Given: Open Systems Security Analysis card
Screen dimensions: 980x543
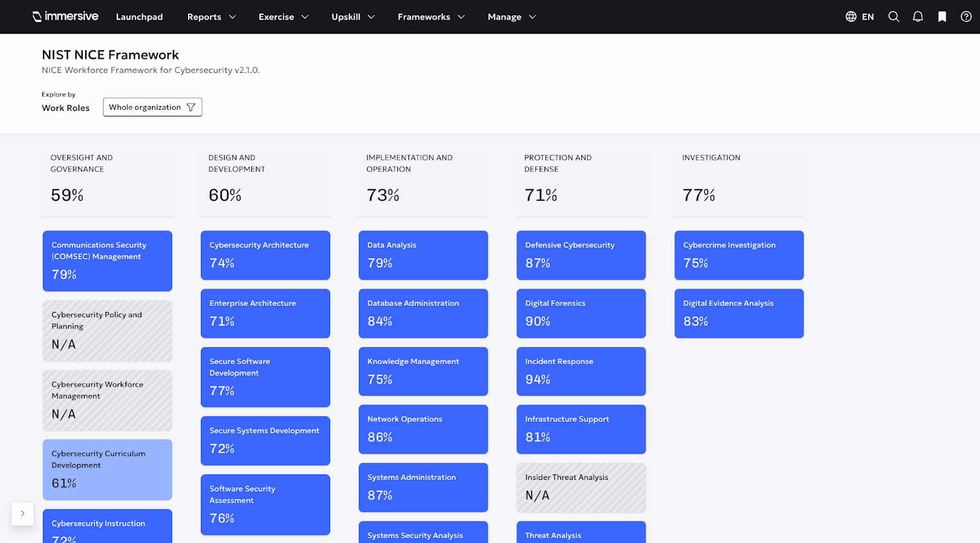Looking at the screenshot, I should pyautogui.click(x=423, y=532).
